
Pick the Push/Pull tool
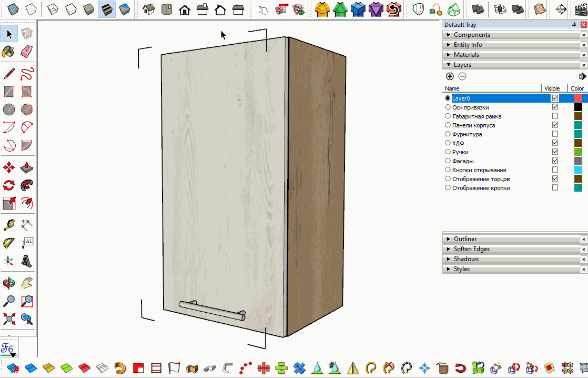click(27, 167)
